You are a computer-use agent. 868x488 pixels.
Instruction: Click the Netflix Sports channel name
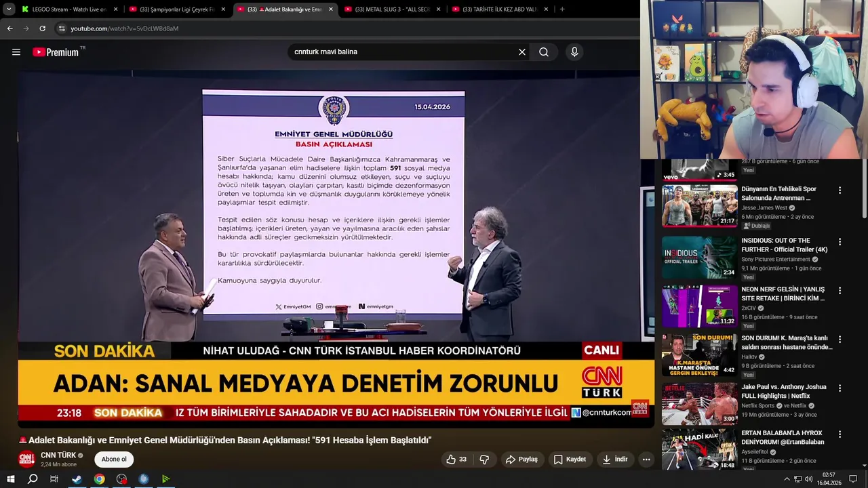[758, 406]
